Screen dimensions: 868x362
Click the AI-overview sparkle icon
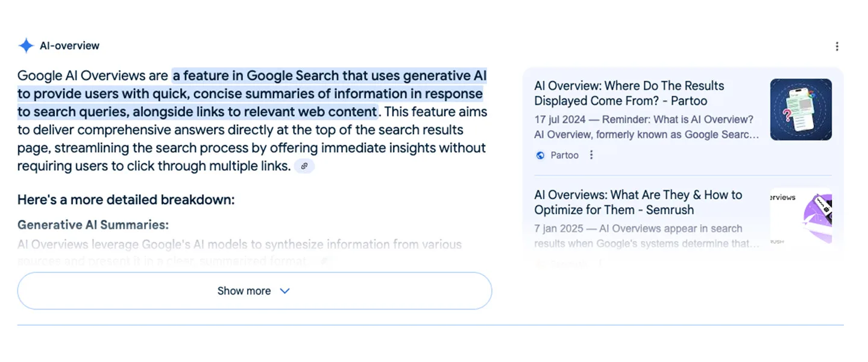[x=25, y=45]
